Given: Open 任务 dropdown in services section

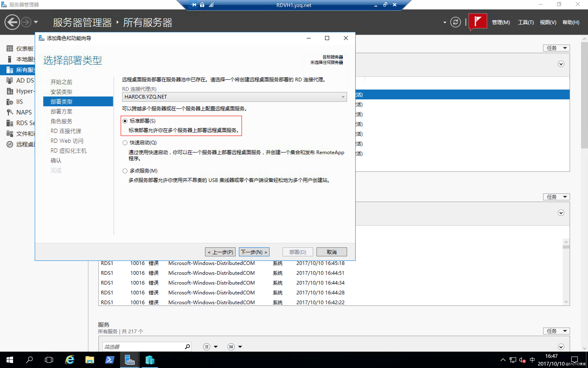Looking at the screenshot, I should 556,331.
